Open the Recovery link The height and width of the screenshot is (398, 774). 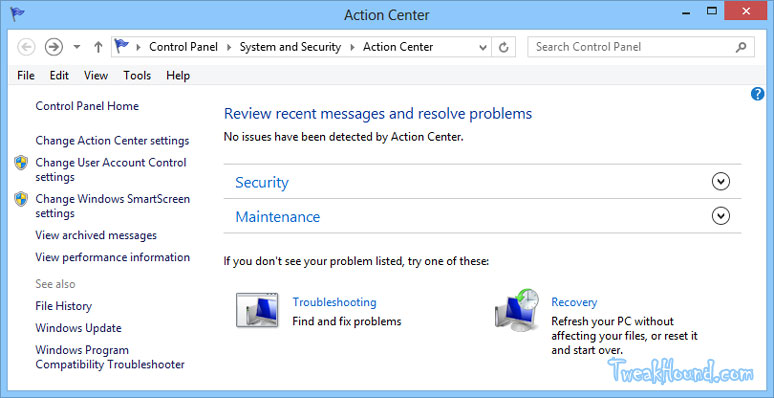574,302
